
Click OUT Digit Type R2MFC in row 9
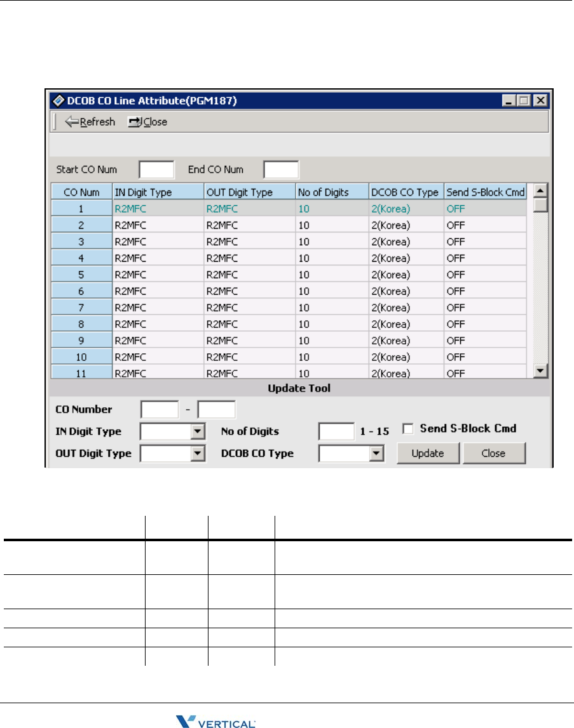(250, 340)
